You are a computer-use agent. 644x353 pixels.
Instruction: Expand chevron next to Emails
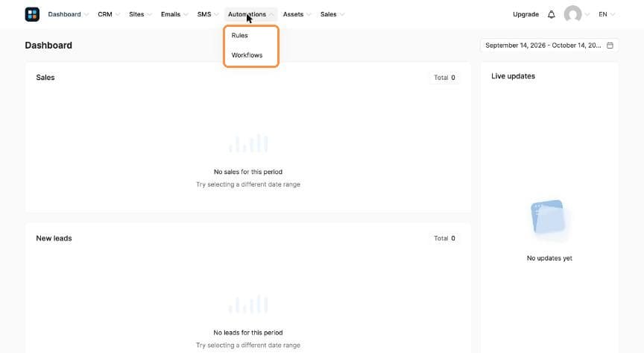pyautogui.click(x=186, y=14)
